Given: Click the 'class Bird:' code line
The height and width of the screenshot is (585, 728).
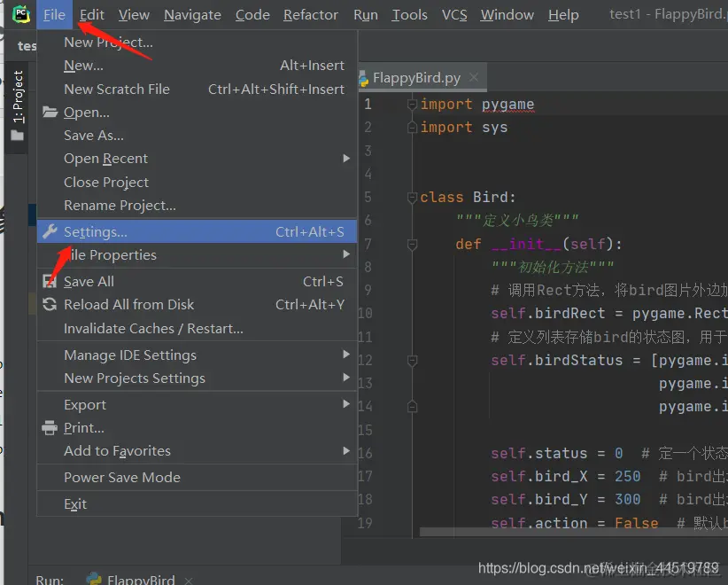Looking at the screenshot, I should click(468, 197).
